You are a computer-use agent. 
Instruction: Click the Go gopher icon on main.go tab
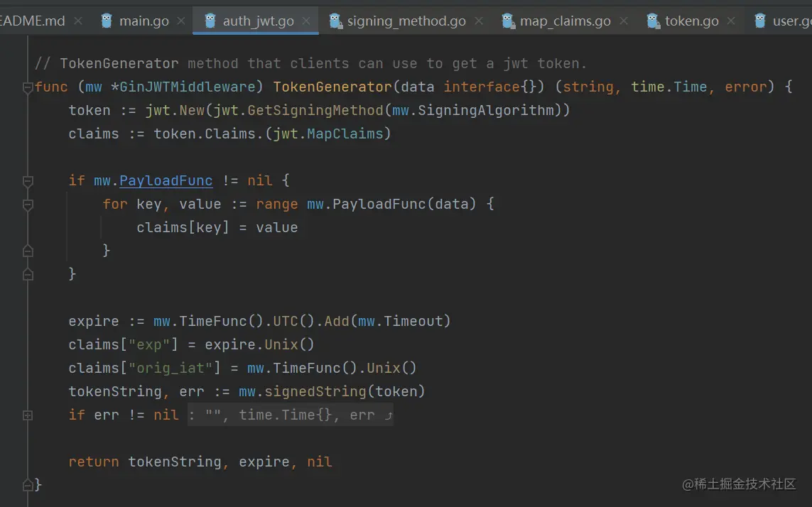[x=107, y=21]
